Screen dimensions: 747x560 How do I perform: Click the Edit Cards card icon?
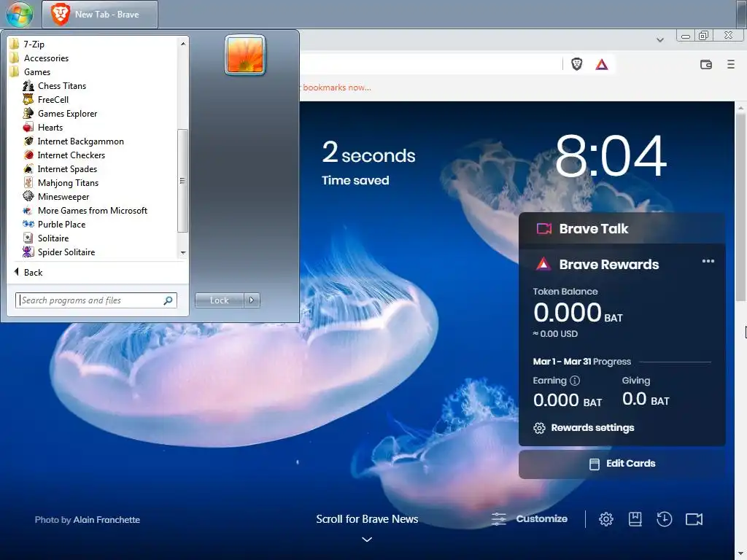[595, 464]
